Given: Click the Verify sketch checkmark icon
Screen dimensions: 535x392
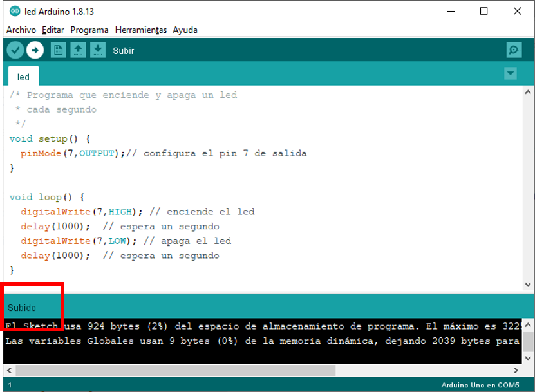Looking at the screenshot, I should [x=15, y=50].
